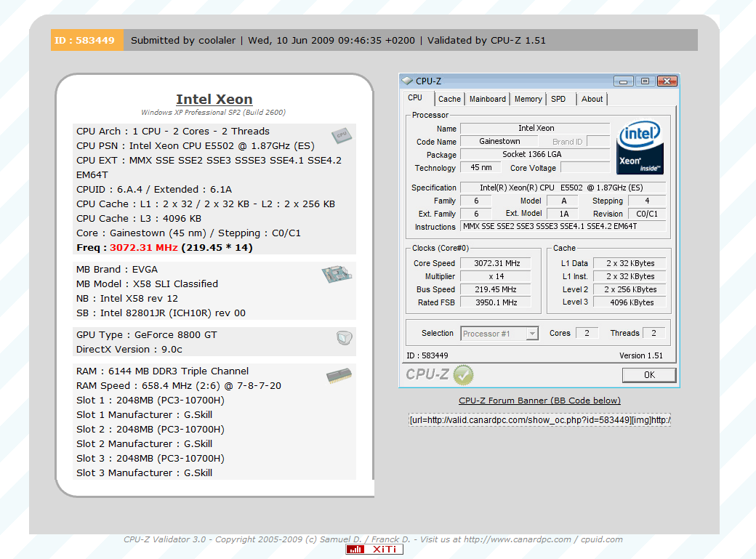
Task: Click the Version 1.51 text
Action: (640, 355)
